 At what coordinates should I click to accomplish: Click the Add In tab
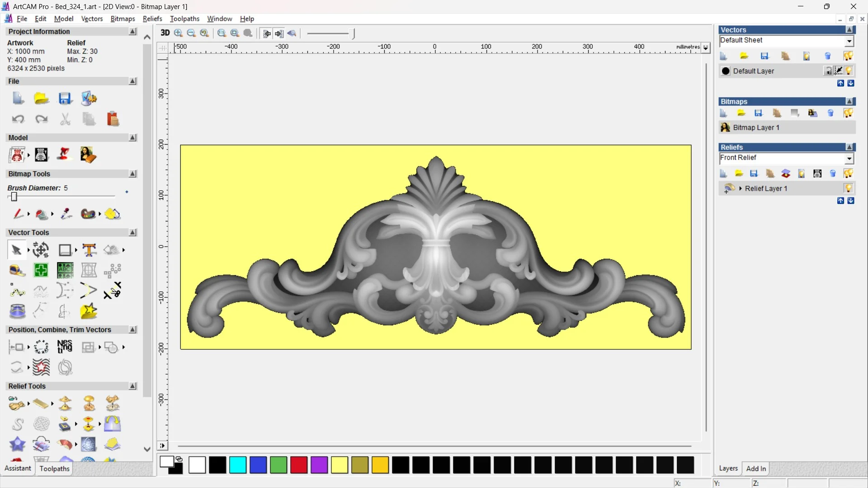[756, 469]
